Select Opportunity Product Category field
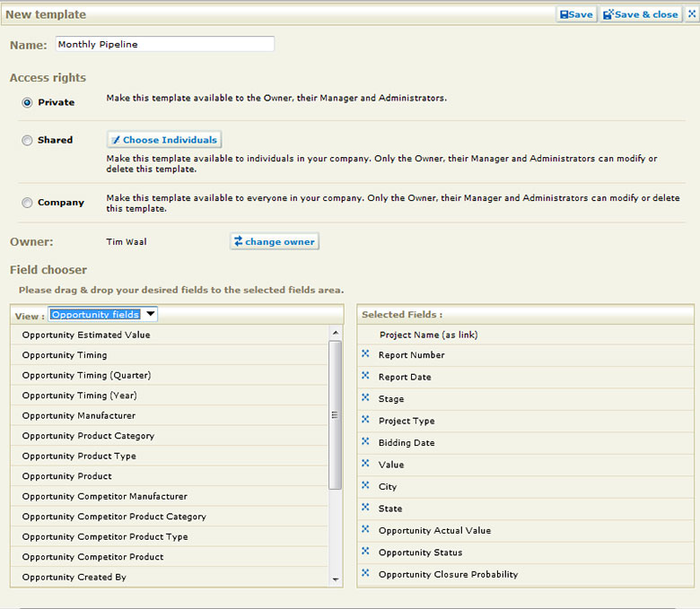Screen dimensions: 700x609 [170, 435]
